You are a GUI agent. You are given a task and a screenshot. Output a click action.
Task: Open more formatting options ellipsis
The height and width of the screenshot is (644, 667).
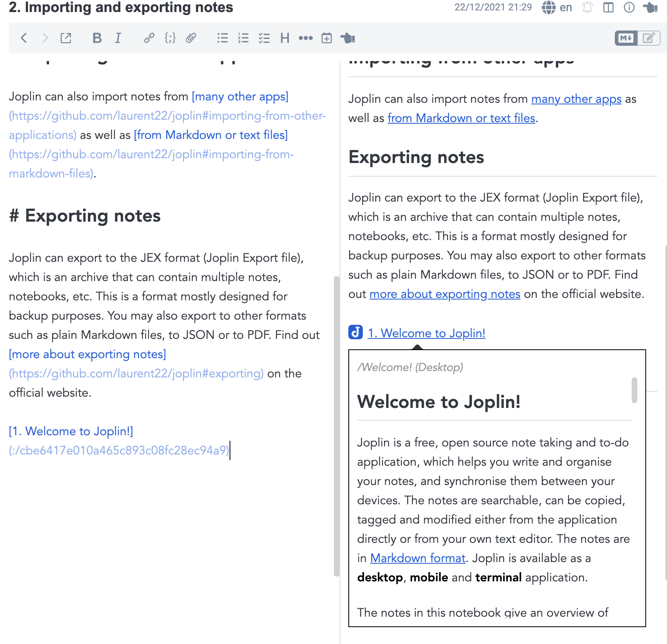click(306, 38)
